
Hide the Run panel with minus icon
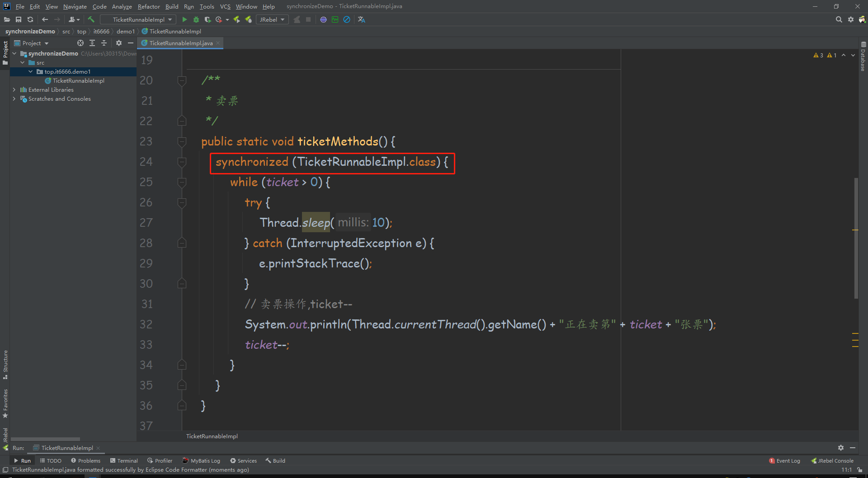853,448
